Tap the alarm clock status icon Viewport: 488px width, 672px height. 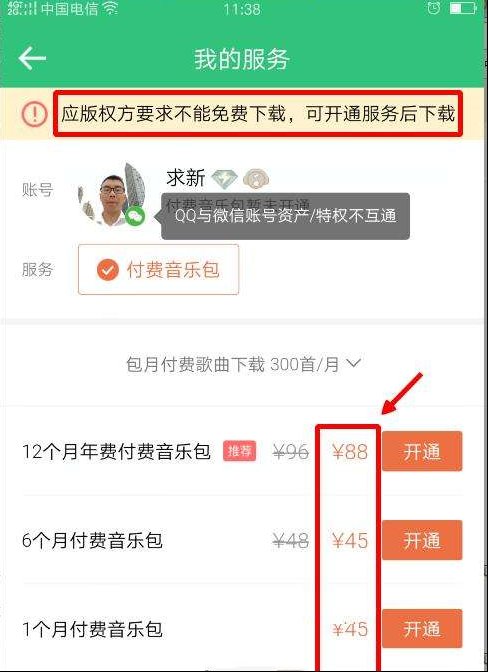[434, 8]
